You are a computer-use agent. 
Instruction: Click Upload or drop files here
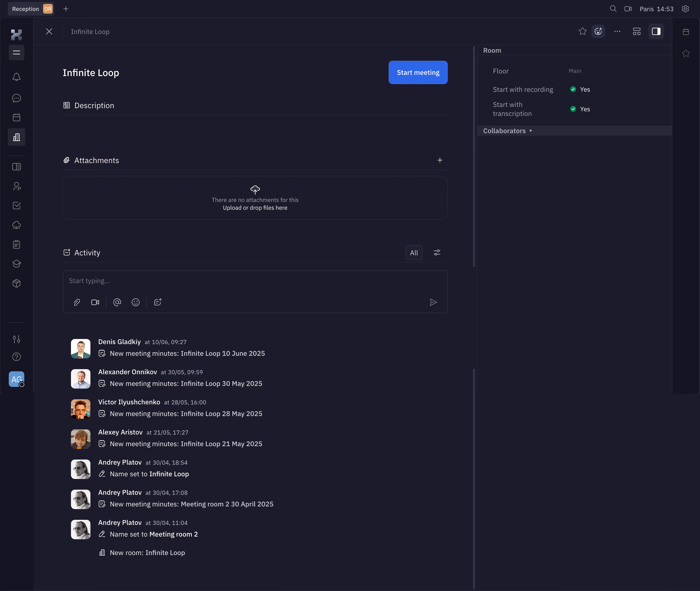click(255, 208)
